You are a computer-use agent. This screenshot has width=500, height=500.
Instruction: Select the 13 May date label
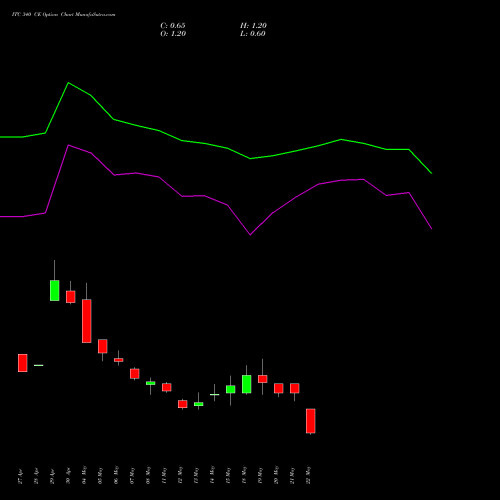pos(197,475)
